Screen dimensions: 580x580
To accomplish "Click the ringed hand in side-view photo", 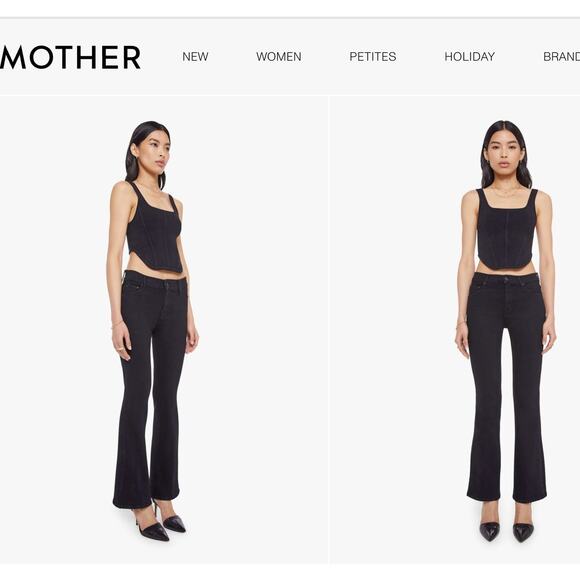I will point(122,345).
